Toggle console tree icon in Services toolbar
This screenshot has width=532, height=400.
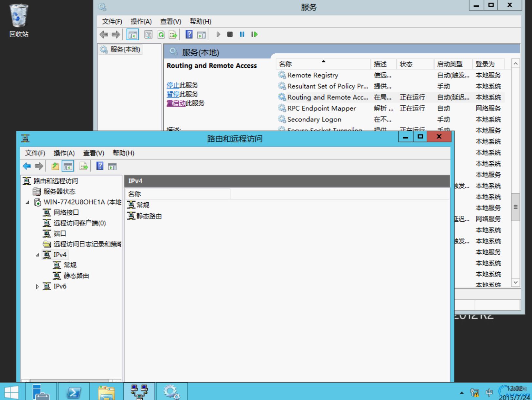(x=133, y=34)
